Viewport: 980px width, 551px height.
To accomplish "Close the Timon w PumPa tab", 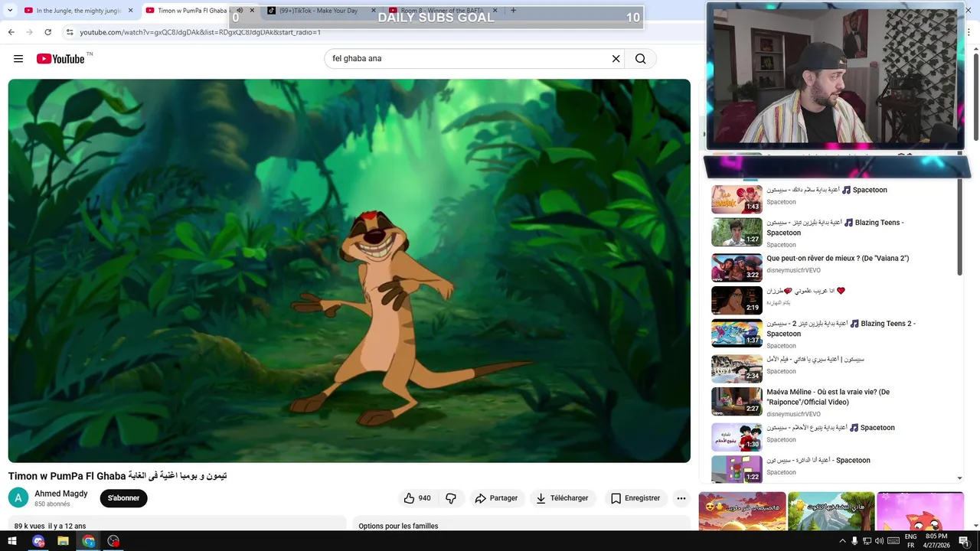I will point(252,11).
